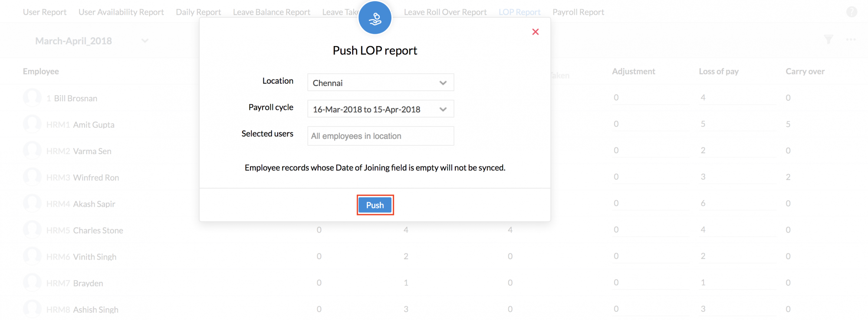Click Winfred Ron's Adjustment field
Viewport: 868px width, 320px height.
pos(651,177)
